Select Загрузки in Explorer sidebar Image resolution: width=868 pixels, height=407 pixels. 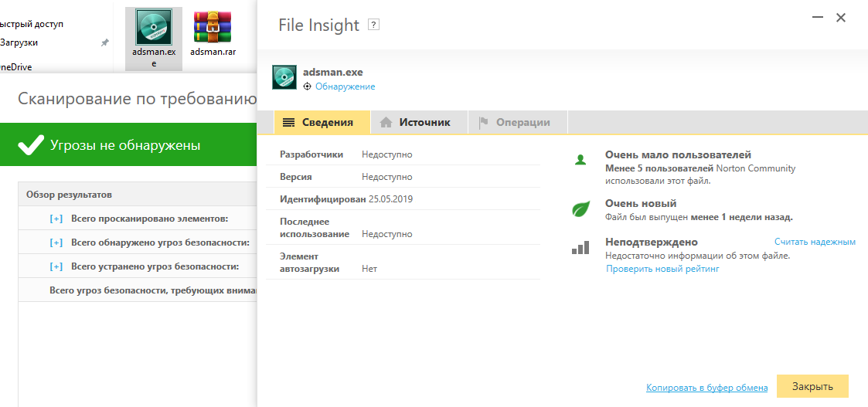19,42
